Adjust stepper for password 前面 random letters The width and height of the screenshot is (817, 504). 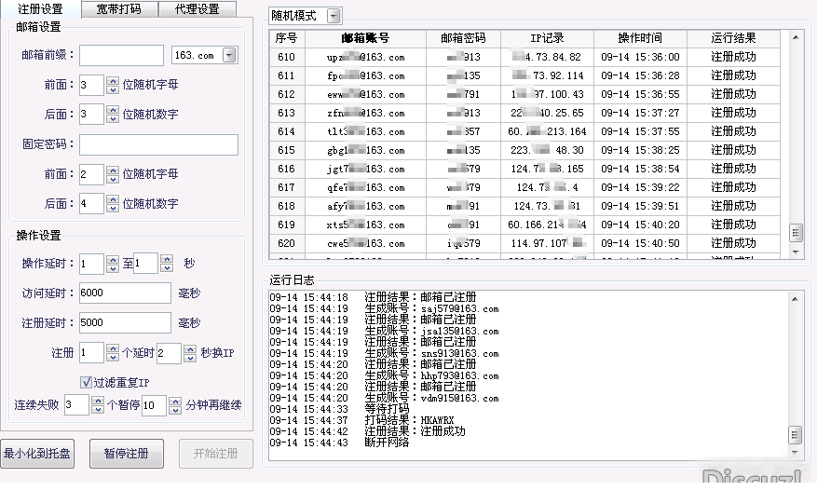click(113, 174)
